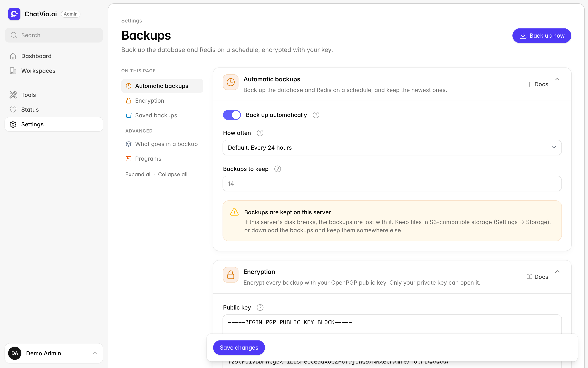
Task: Toggle the Back up automatically switch
Action: [232, 115]
